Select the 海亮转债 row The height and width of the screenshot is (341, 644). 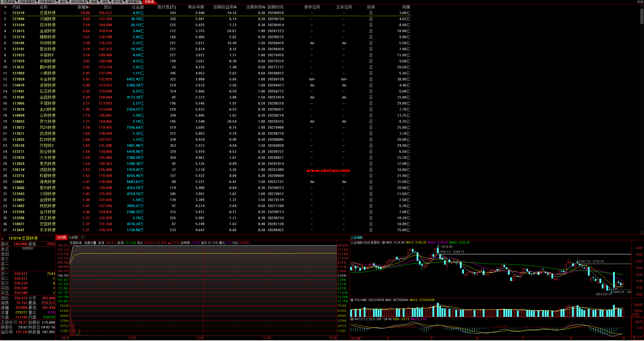click(x=206, y=182)
